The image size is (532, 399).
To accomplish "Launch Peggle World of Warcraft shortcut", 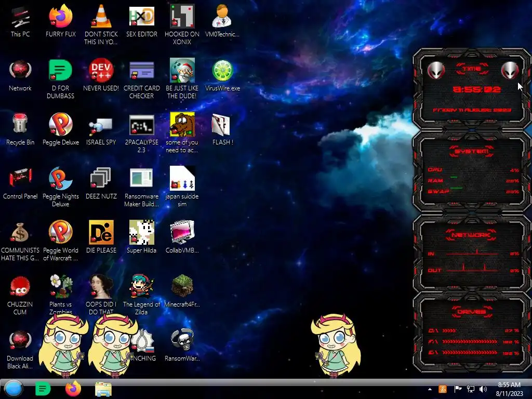I will [x=61, y=240].
